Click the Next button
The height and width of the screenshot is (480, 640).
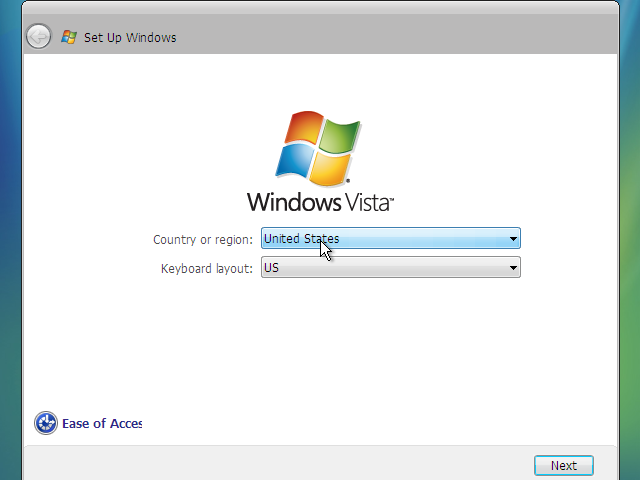(564, 465)
